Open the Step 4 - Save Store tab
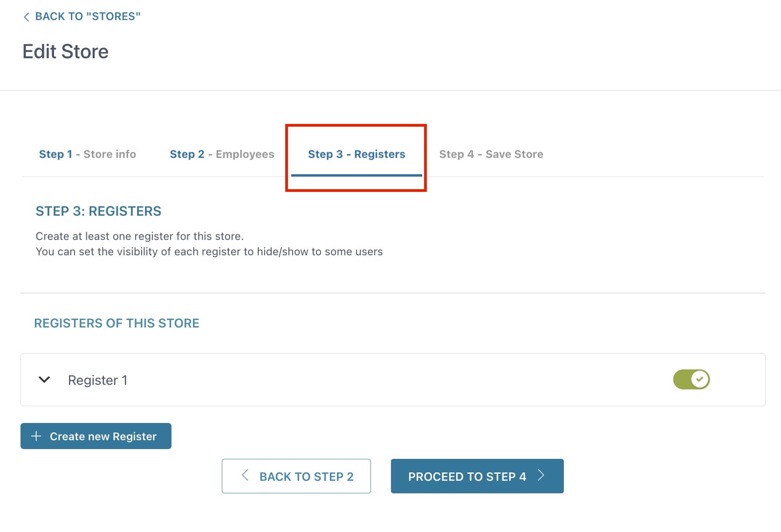 (491, 154)
